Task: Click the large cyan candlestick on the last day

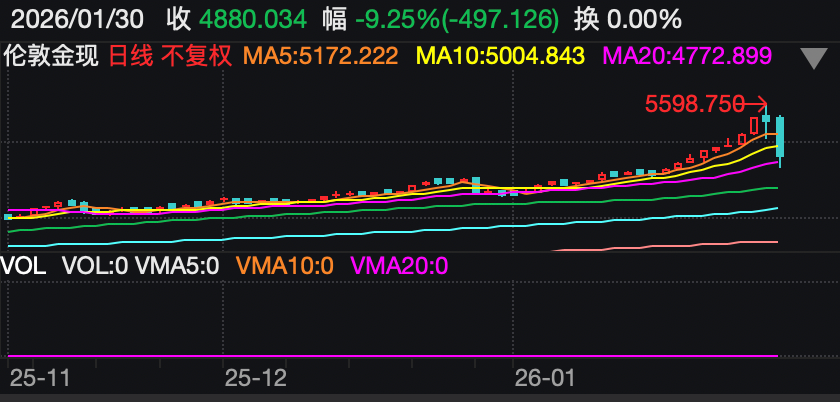Action: click(780, 137)
